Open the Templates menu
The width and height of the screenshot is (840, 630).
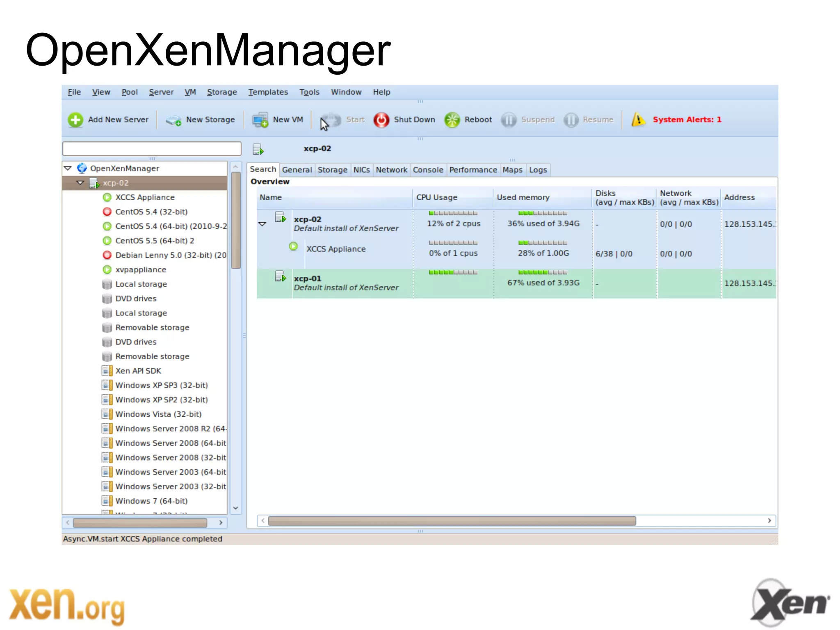[268, 92]
